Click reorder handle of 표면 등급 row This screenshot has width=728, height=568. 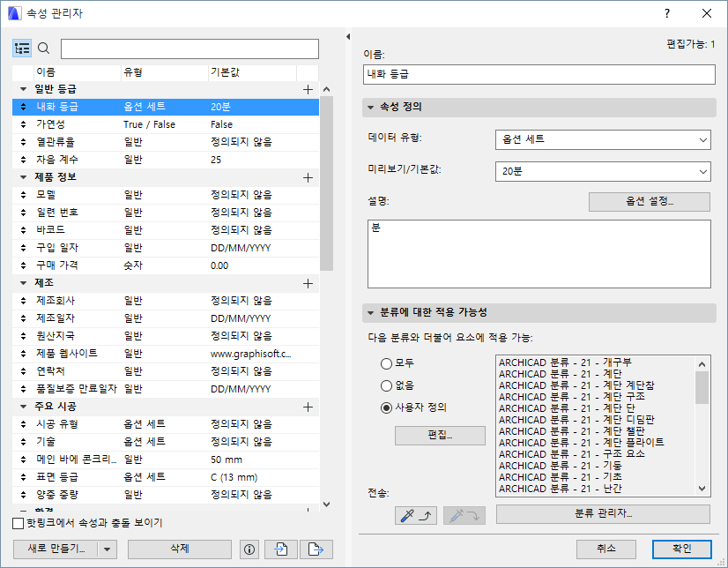(x=23, y=477)
